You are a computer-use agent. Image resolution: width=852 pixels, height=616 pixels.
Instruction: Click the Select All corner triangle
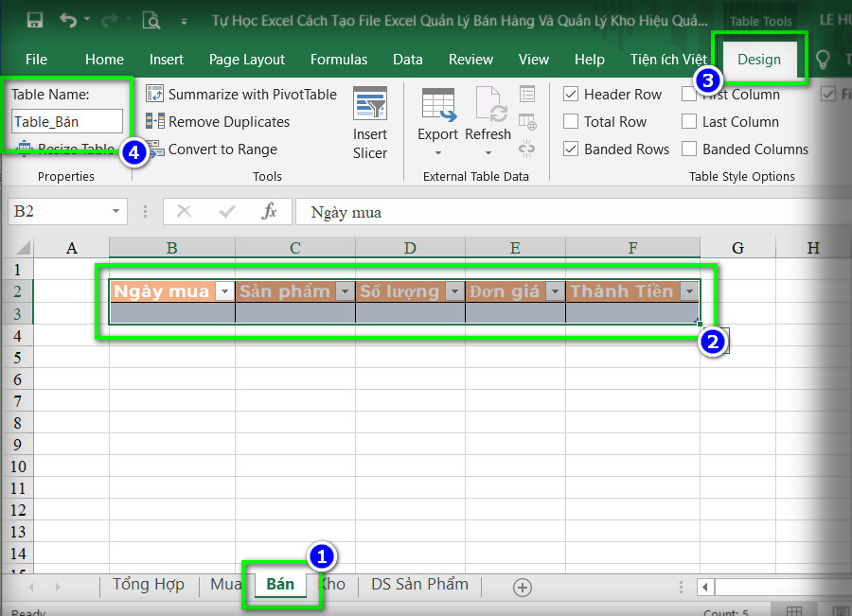coord(23,248)
